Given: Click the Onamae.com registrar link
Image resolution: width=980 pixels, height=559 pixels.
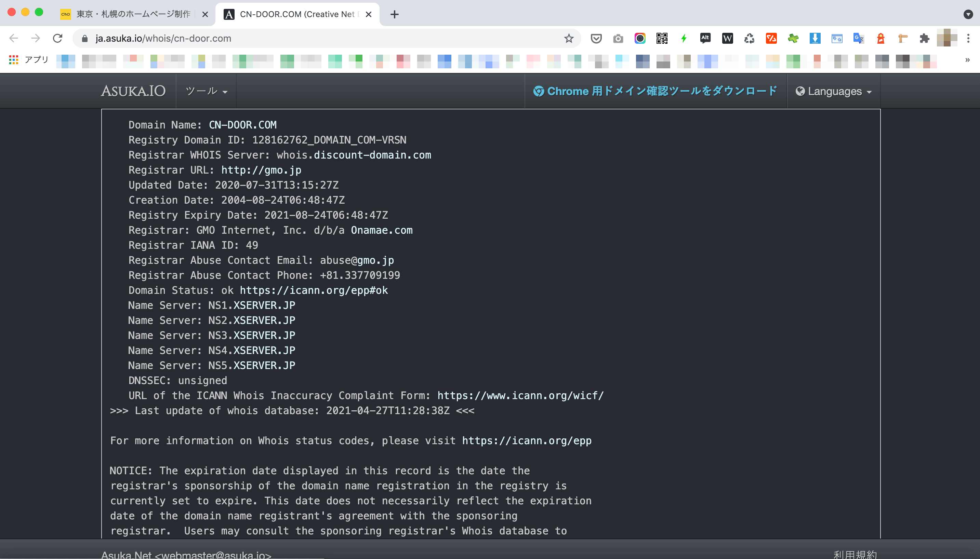Looking at the screenshot, I should pos(382,230).
